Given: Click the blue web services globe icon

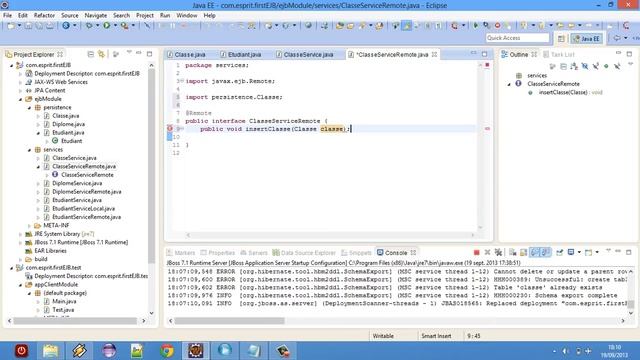Looking at the screenshot, I should tap(66, 26).
